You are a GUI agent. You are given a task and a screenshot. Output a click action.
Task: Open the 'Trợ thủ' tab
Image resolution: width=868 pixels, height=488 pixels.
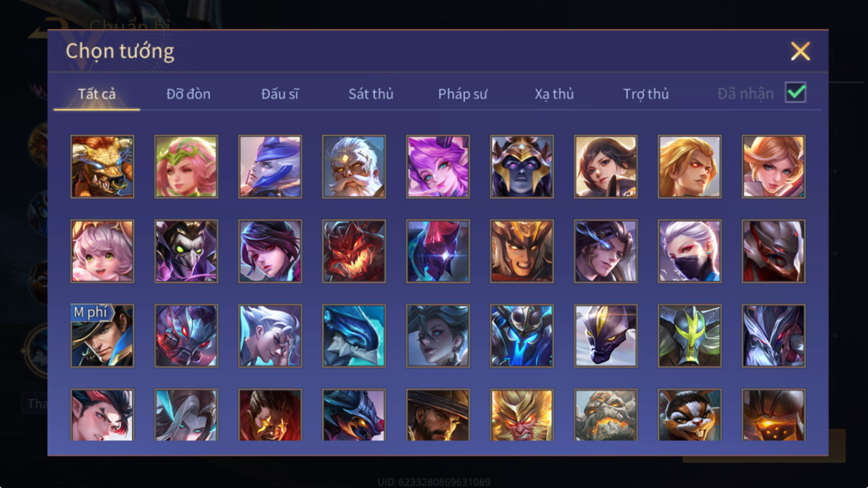646,94
